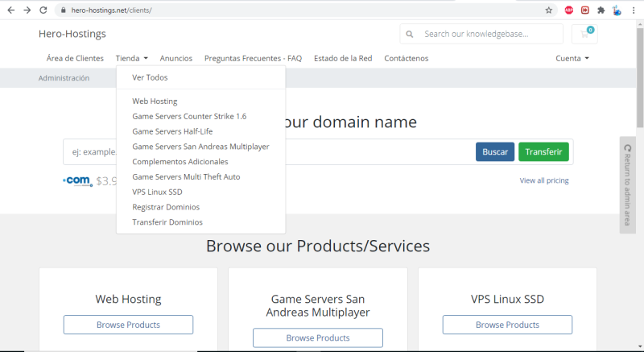Viewport: 644px width, 352px height.
Task: Click the Hero-Hostings site title
Action: [72, 34]
